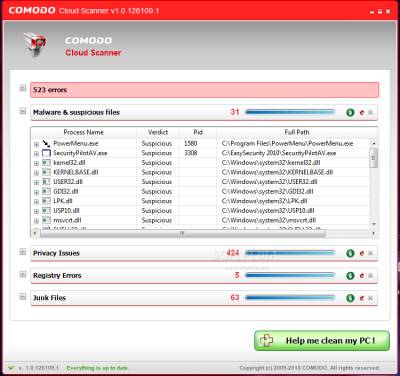Select the USP10.dll row name
The width and height of the screenshot is (400, 376).
tap(66, 211)
